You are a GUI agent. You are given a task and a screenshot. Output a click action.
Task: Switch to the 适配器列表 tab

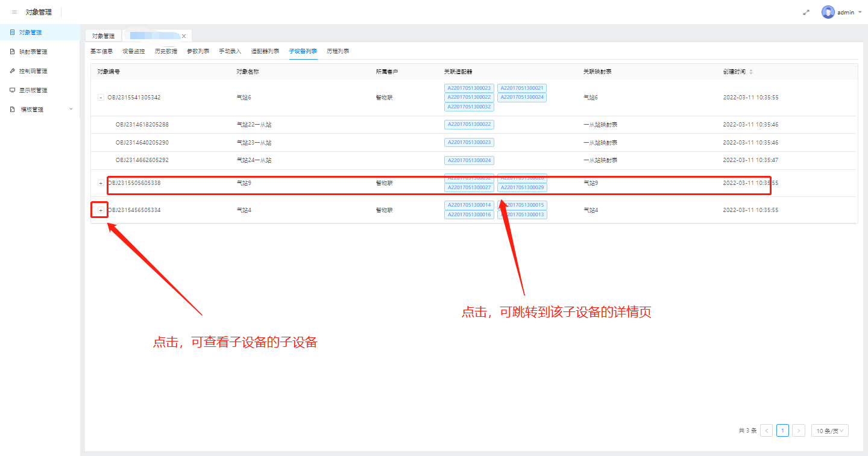[265, 51]
